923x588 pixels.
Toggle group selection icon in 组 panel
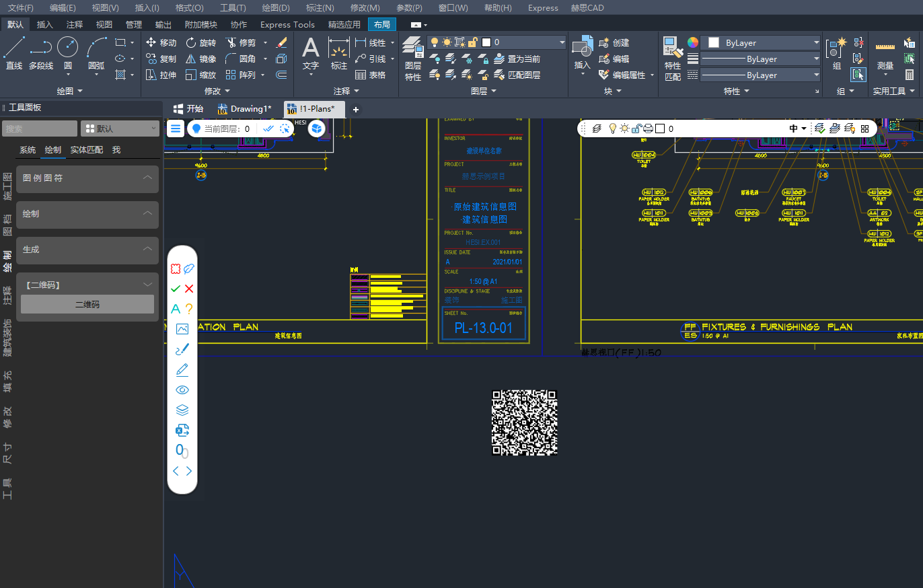pyautogui.click(x=858, y=75)
